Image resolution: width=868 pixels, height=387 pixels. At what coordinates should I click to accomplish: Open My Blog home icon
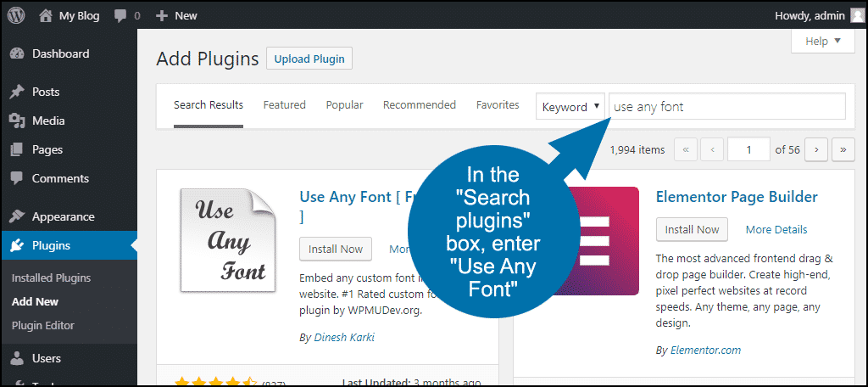46,15
